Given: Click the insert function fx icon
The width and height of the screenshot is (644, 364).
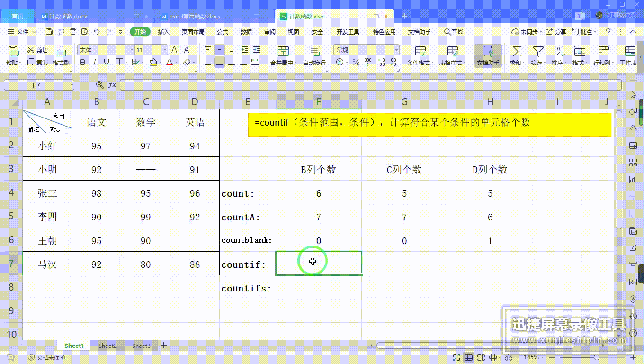Looking at the screenshot, I should [112, 85].
